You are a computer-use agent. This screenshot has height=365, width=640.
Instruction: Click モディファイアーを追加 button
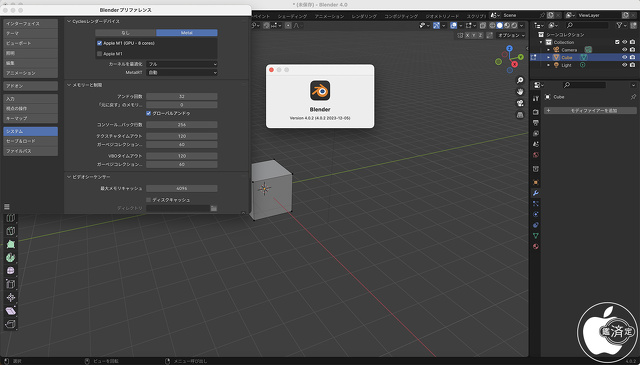coord(590,111)
